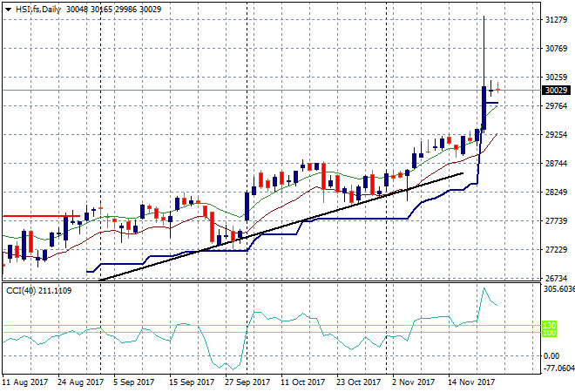Viewport: 575px width, 392px height.
Task: Click the 2 Nov 2017 date label
Action: pos(413,382)
